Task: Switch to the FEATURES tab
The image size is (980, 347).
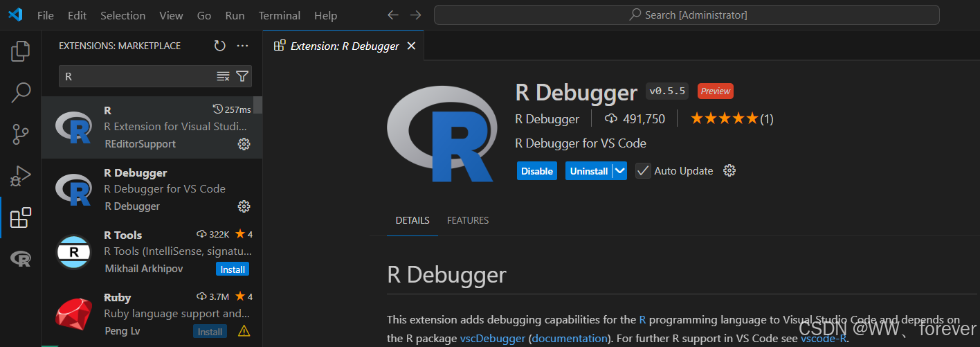Action: (468, 220)
